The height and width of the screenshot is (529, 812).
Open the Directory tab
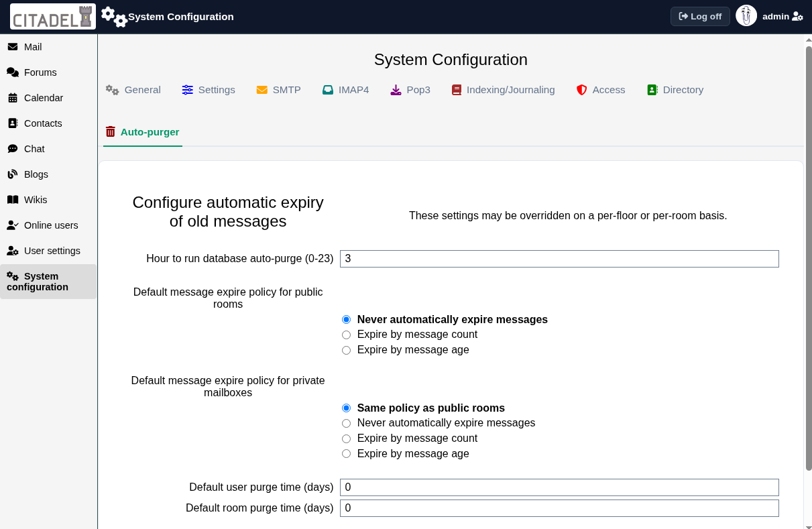coord(675,90)
